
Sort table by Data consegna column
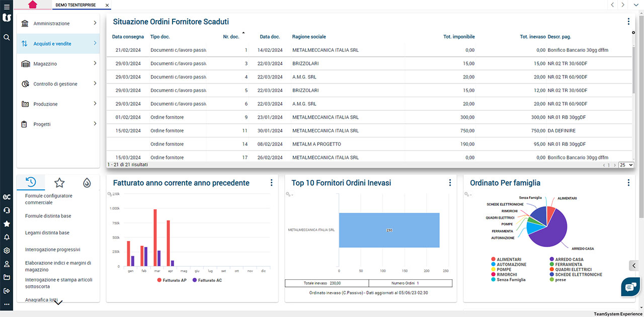(x=128, y=37)
